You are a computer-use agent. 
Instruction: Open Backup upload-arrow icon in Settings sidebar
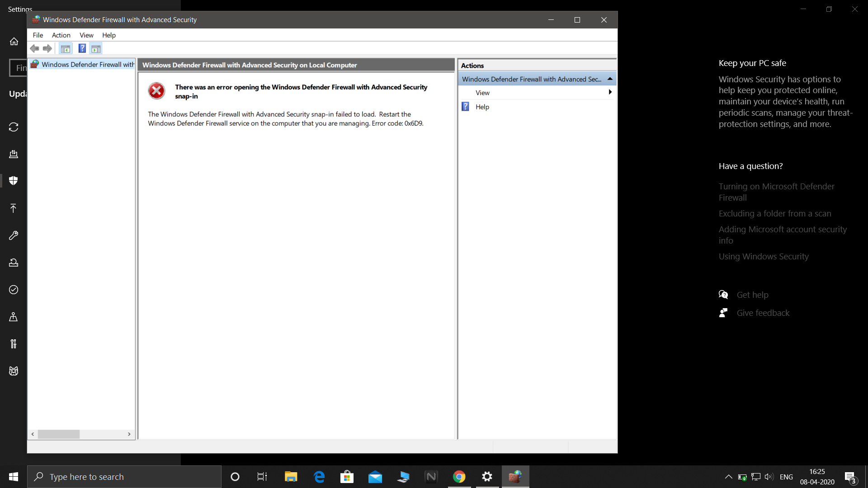coord(14,208)
